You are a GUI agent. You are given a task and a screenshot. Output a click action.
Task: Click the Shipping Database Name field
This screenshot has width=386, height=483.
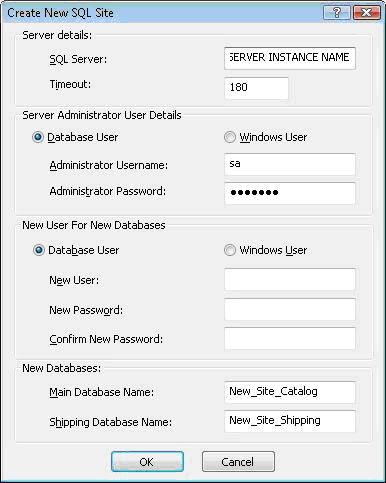click(290, 421)
